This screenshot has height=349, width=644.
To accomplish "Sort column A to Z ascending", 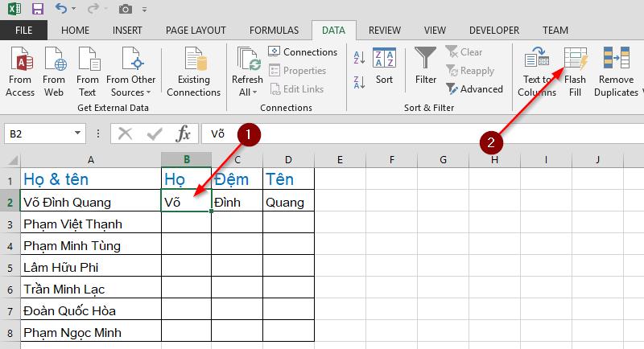I will point(359,56).
